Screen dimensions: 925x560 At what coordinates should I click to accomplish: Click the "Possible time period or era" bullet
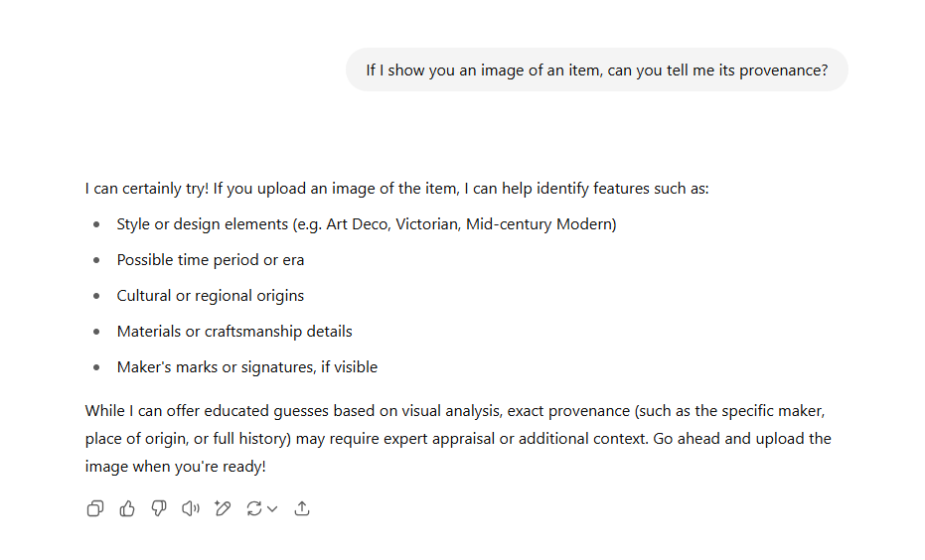click(x=211, y=260)
